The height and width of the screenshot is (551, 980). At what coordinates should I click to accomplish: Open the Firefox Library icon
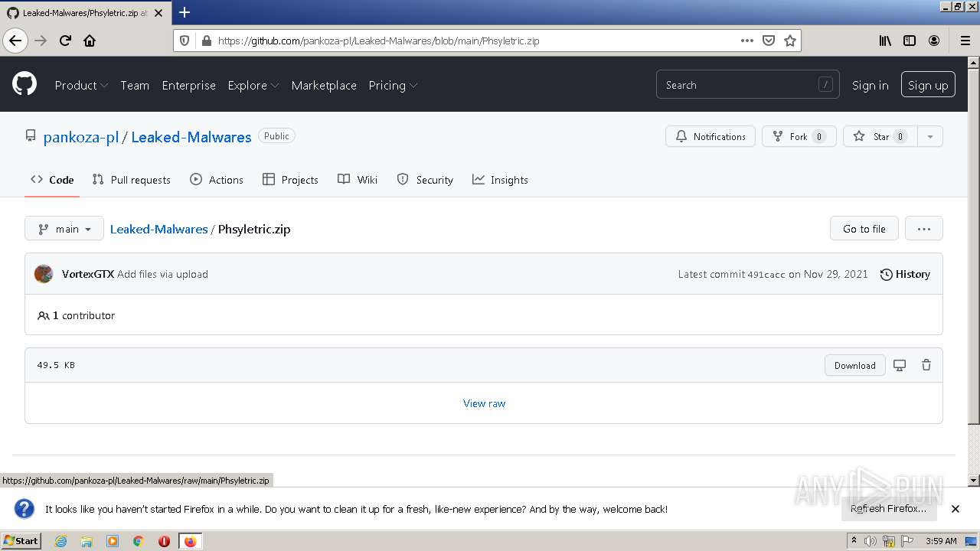coord(885,41)
